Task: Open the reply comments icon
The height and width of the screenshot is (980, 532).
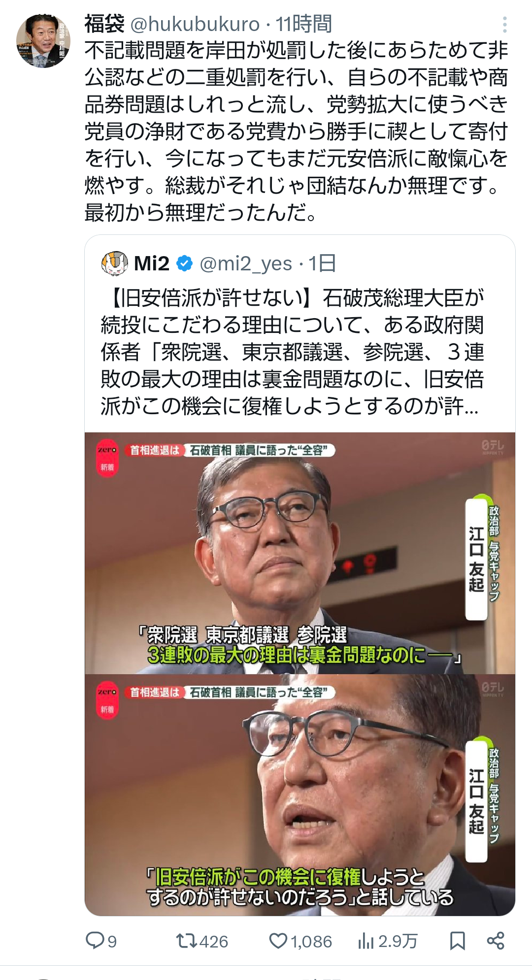Action: coord(94,941)
